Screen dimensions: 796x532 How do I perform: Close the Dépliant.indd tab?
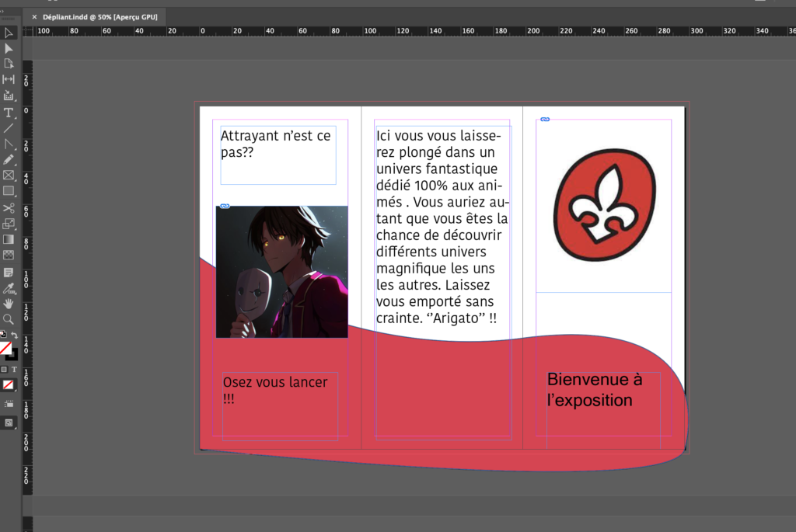coord(34,16)
